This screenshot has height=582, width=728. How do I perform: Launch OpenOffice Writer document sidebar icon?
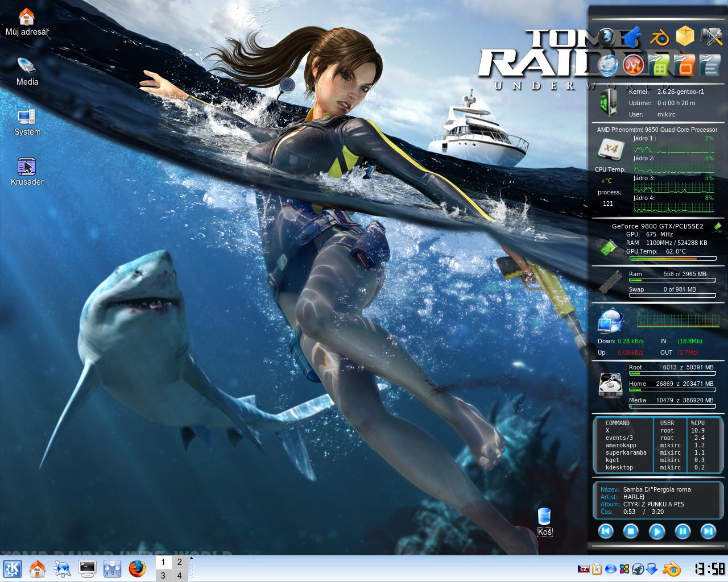pyautogui.click(x=711, y=65)
